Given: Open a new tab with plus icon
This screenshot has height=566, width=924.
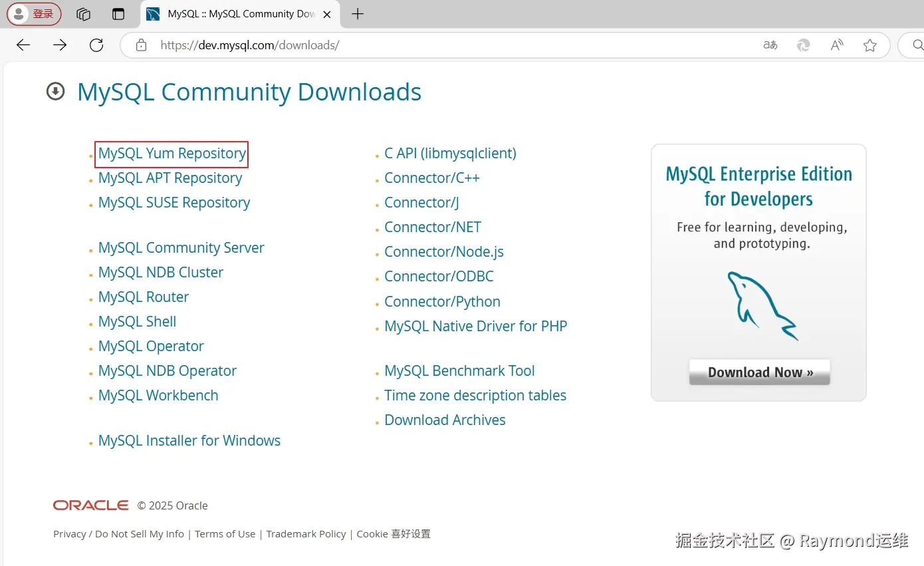Looking at the screenshot, I should click(x=358, y=14).
